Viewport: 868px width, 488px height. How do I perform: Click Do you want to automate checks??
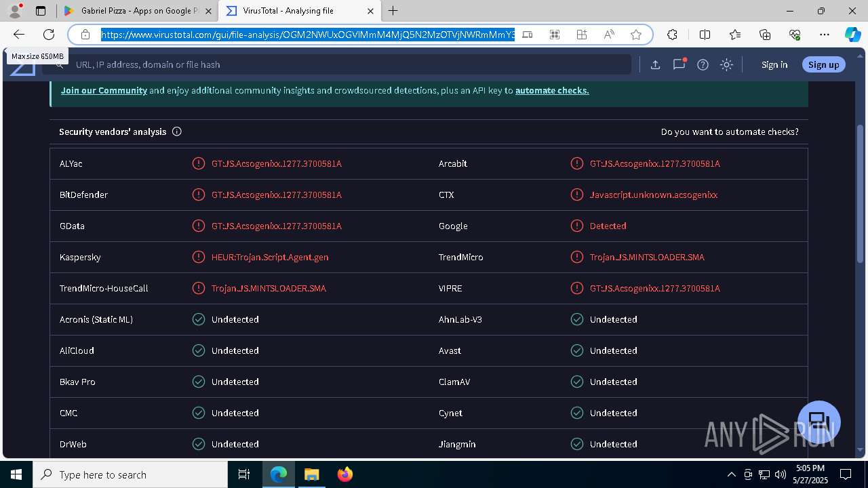(730, 131)
